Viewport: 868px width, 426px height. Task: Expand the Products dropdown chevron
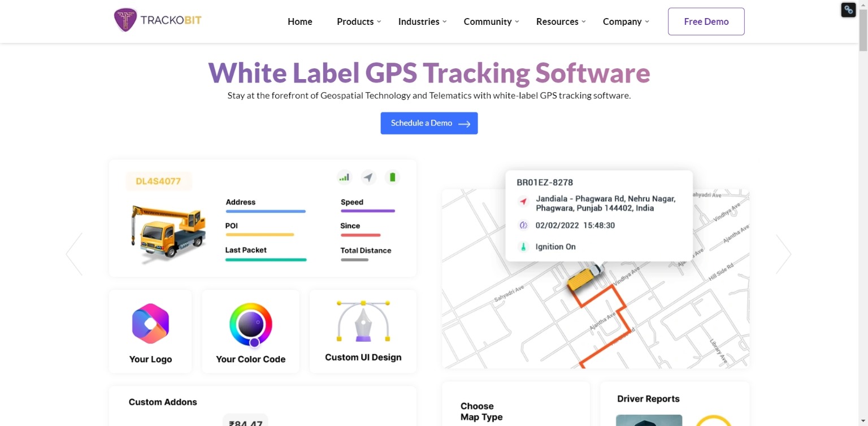379,21
